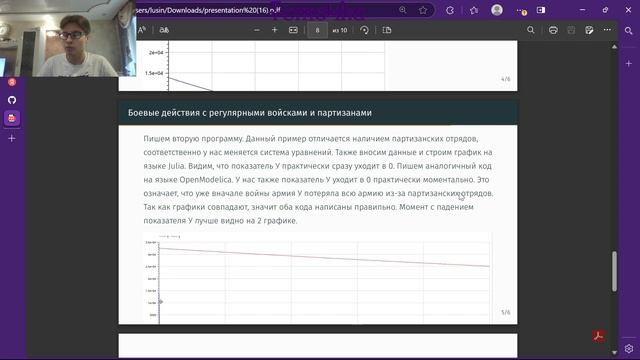The height and width of the screenshot is (360, 640).
Task: Open more PDF toolbar options
Action: (x=607, y=30)
